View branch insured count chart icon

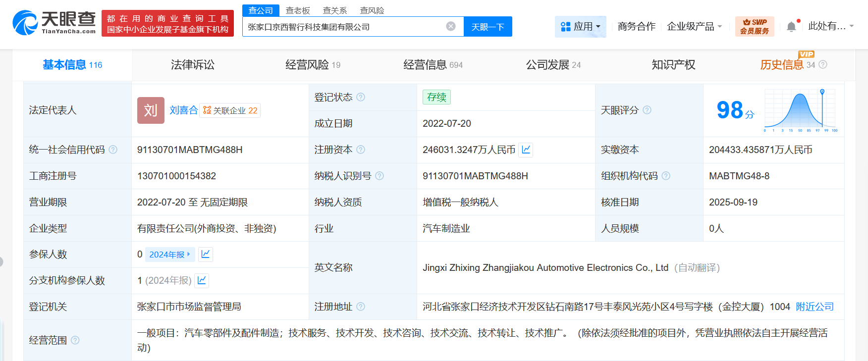click(202, 280)
